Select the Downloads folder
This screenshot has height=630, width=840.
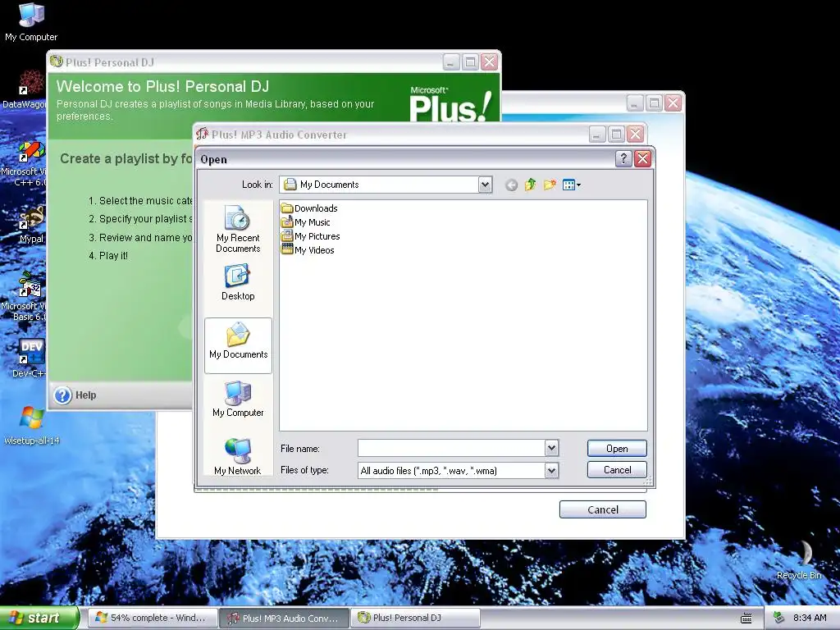(309, 208)
